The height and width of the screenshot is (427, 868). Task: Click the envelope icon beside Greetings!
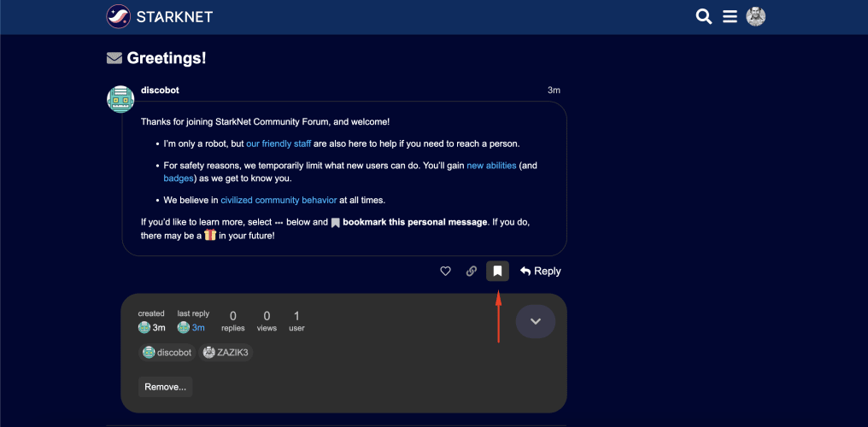pyautogui.click(x=114, y=58)
